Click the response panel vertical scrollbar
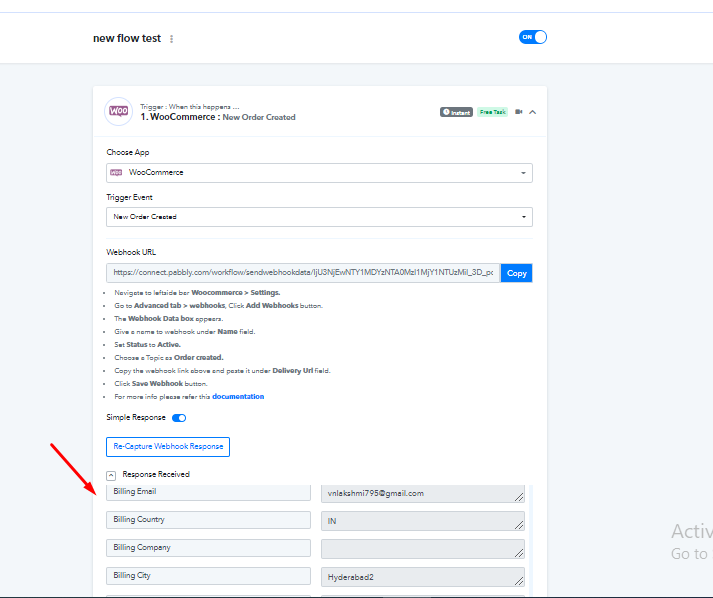The image size is (713, 598). (531, 540)
